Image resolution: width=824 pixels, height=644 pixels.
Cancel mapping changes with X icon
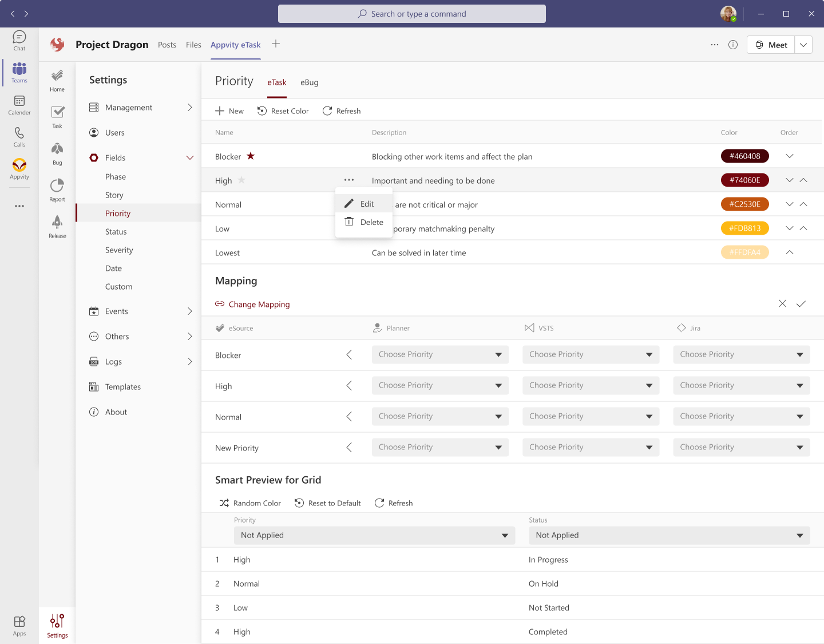tap(782, 304)
